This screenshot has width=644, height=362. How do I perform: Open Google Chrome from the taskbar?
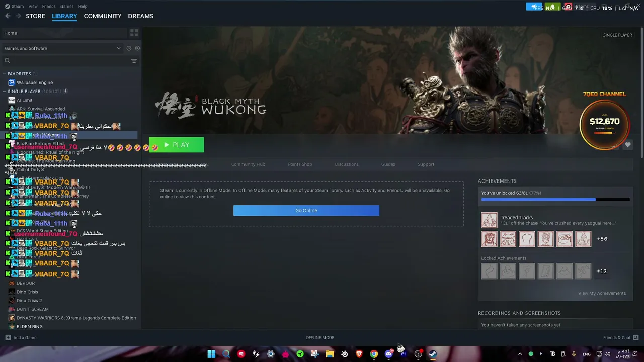click(x=374, y=354)
